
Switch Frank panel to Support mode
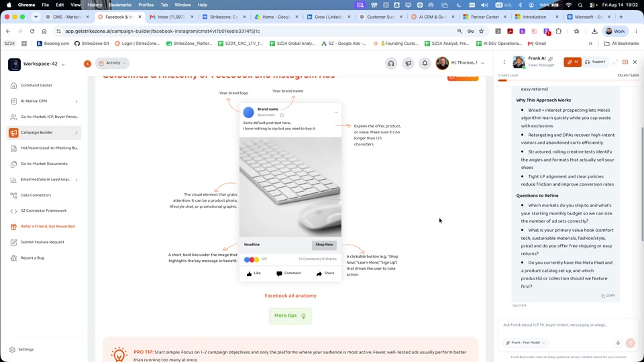595,62
